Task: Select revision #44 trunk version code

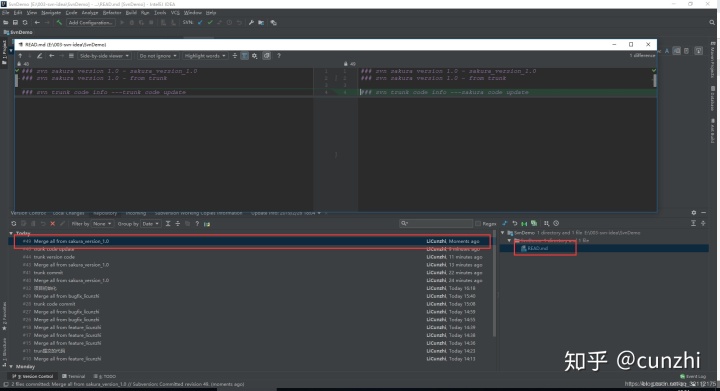Action: pos(252,257)
